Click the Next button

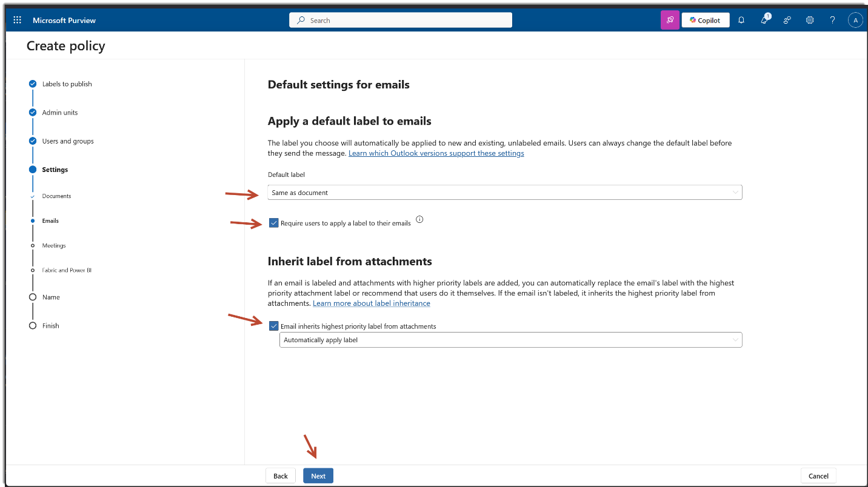coord(318,475)
